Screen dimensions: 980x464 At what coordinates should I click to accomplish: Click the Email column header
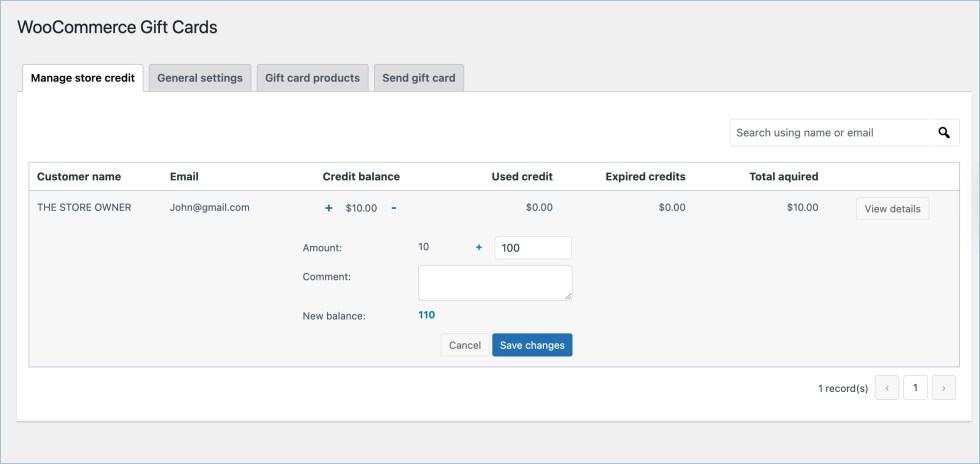click(x=184, y=176)
